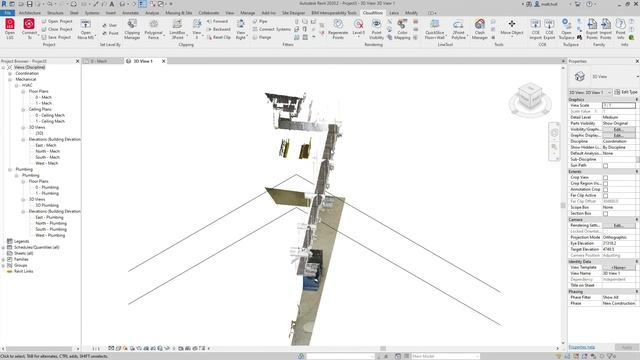Click the Project Browser horizontal scrollbar
Viewport: 640px width, 360px height.
(x=40, y=349)
